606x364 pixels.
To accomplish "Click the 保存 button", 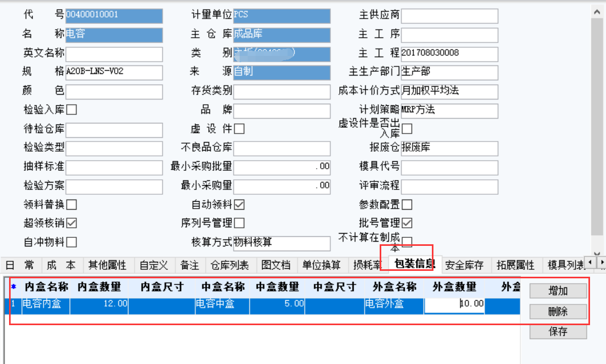I will click(558, 332).
